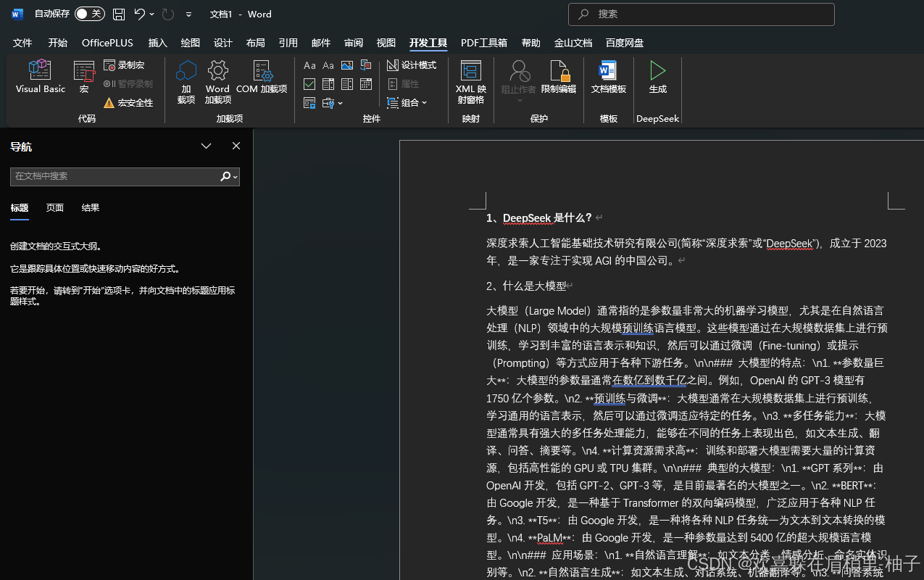The height and width of the screenshot is (580, 924).
Task: Open the Visual Basic editor
Action: 41,77
